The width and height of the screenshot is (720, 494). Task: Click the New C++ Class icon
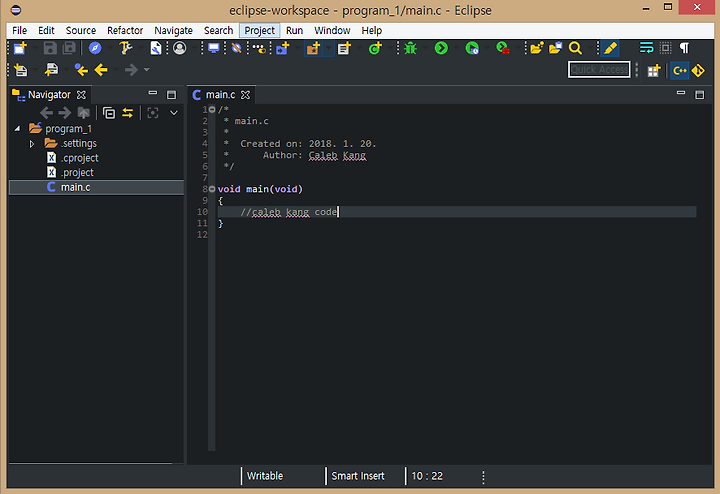click(375, 48)
